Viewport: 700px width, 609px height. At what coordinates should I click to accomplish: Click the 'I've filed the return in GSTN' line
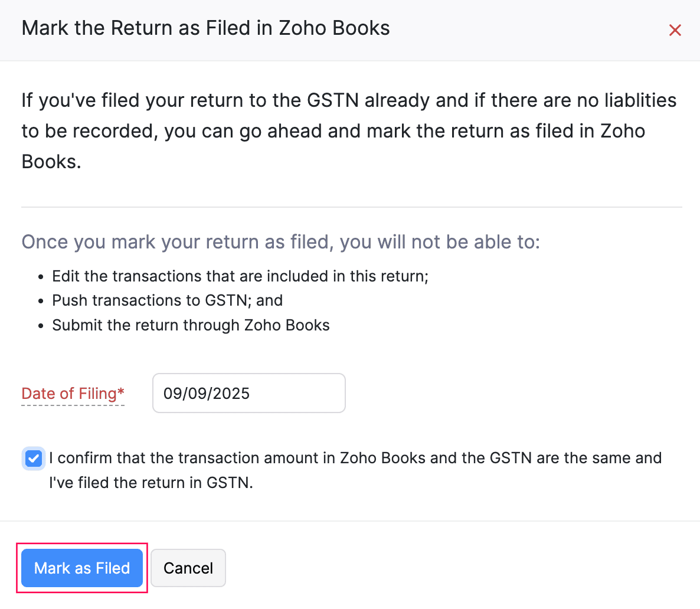tap(151, 483)
